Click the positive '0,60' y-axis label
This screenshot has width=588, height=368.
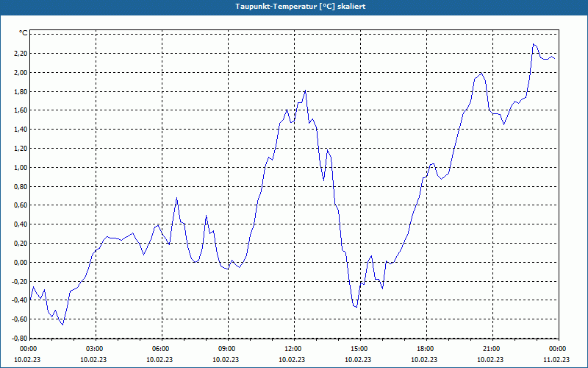22,205
